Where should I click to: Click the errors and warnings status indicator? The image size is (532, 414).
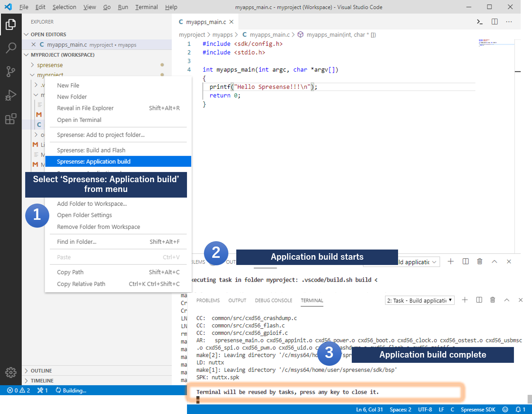(x=18, y=390)
